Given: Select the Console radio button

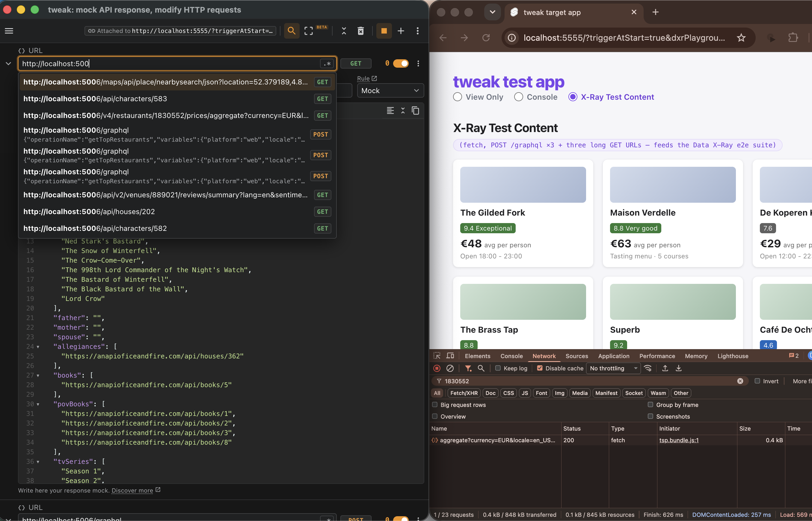Looking at the screenshot, I should click(518, 97).
